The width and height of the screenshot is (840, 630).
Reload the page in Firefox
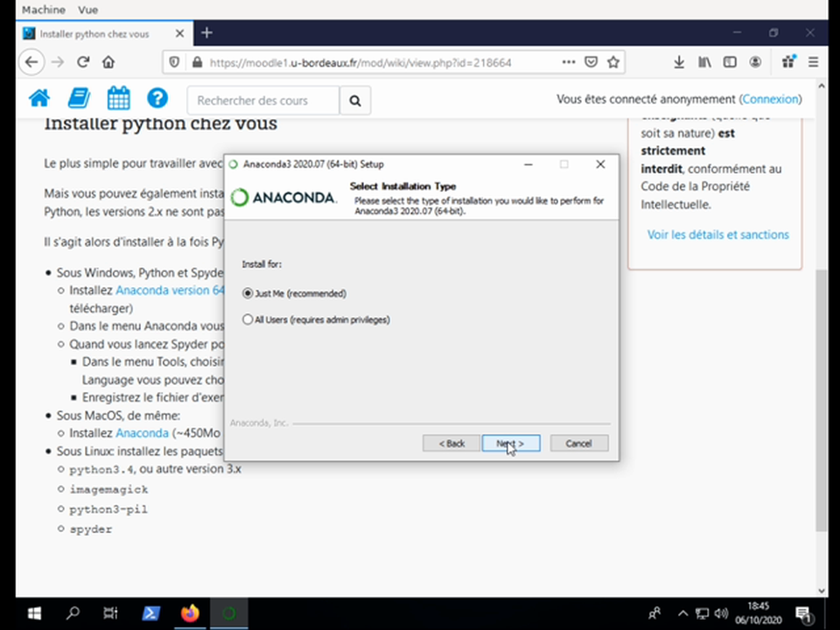83,62
